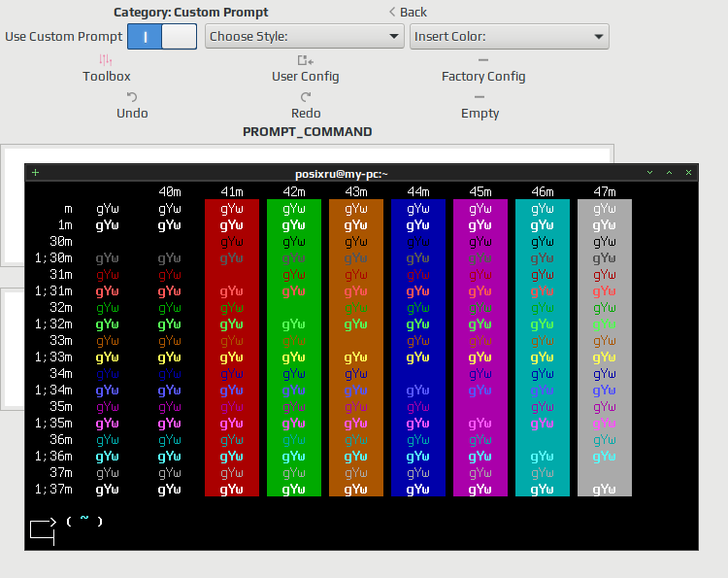Open the Choose Style dropdown
This screenshot has width=728, height=578.
click(305, 36)
